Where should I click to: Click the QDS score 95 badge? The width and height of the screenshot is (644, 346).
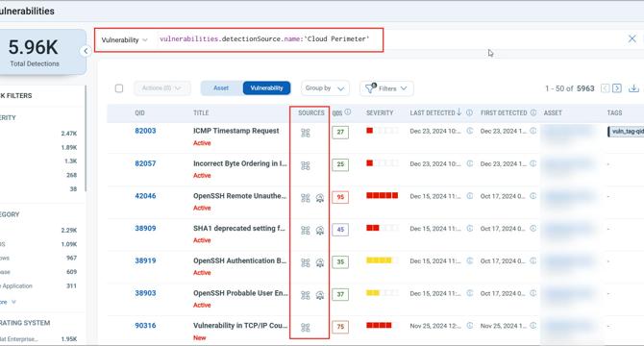tap(340, 197)
